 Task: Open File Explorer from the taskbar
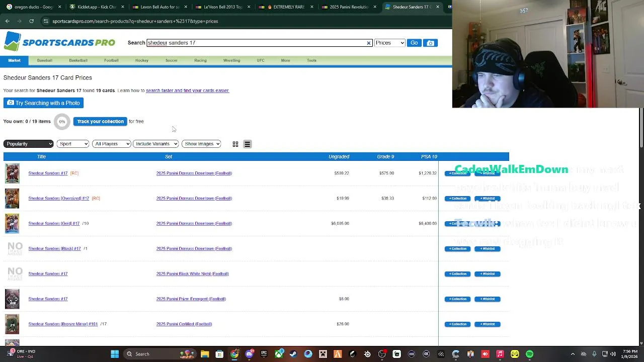coord(205,354)
